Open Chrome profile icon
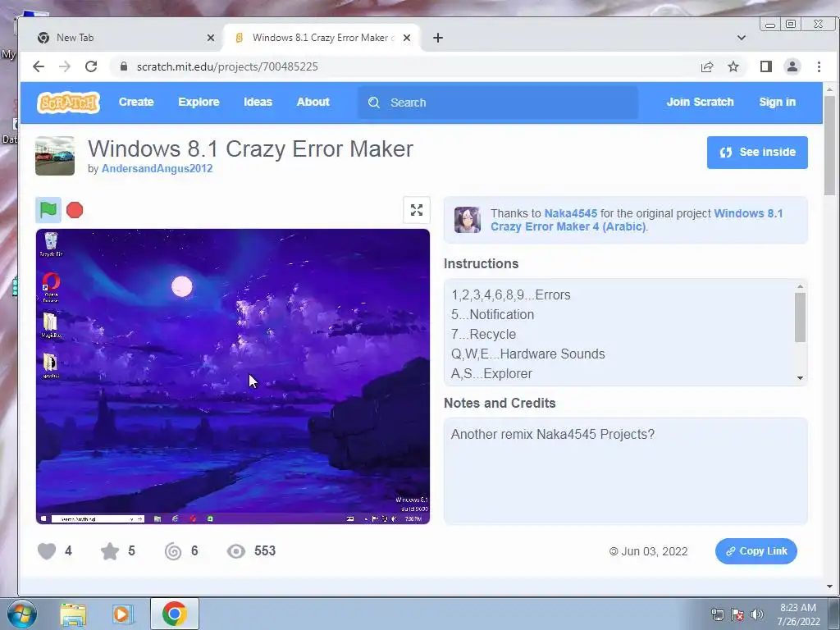840x630 pixels. pyautogui.click(x=792, y=66)
